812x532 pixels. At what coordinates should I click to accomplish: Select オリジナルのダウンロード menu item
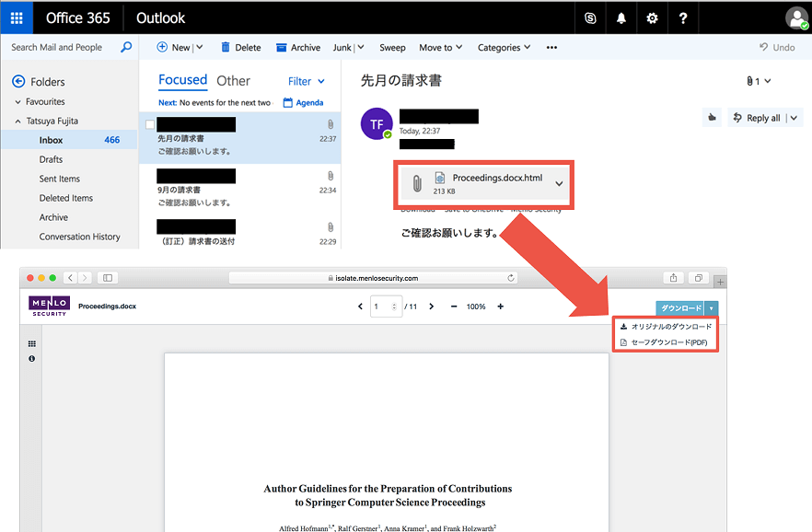666,327
